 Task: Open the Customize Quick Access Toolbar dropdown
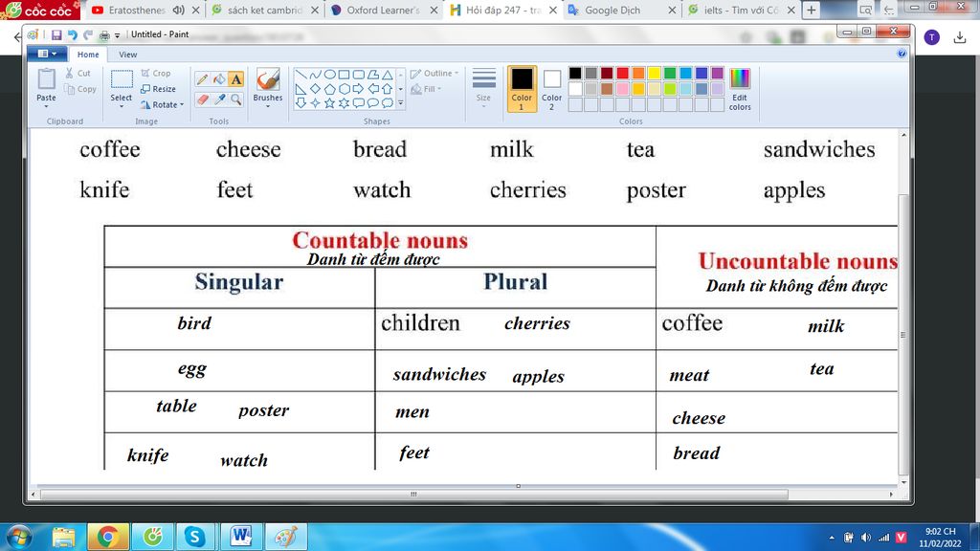(x=117, y=35)
